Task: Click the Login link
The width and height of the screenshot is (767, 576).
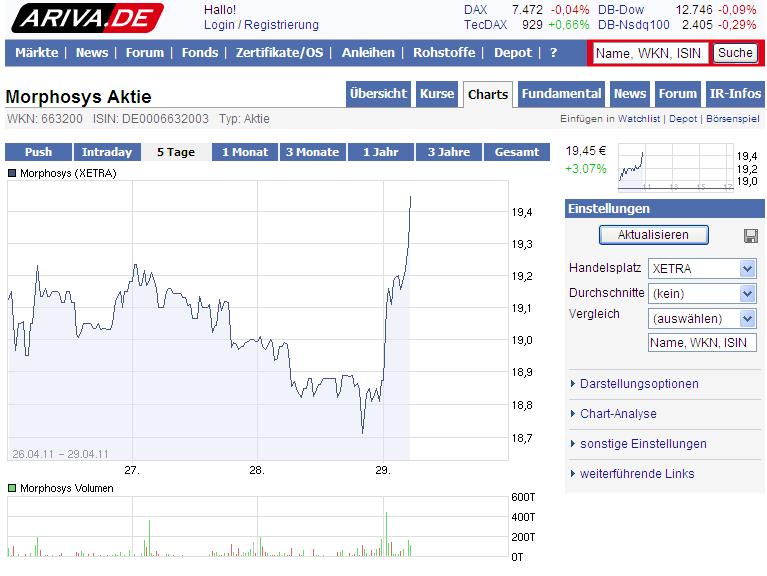Action: tap(219, 24)
